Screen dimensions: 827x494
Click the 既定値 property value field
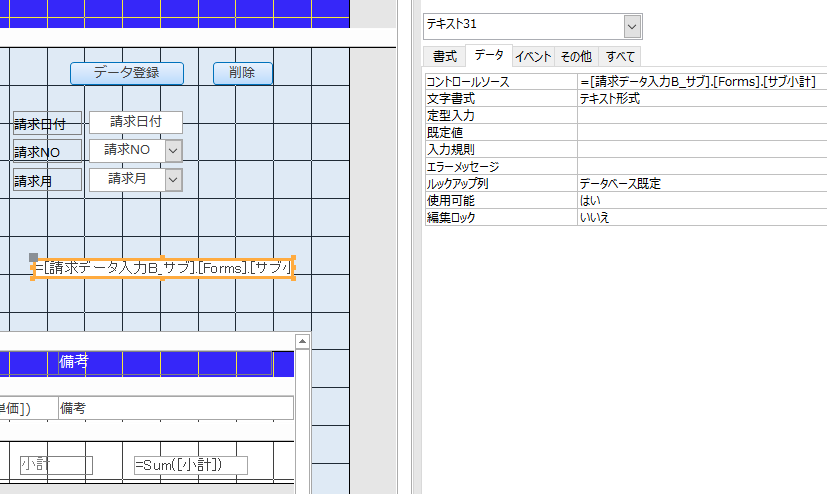(x=702, y=132)
